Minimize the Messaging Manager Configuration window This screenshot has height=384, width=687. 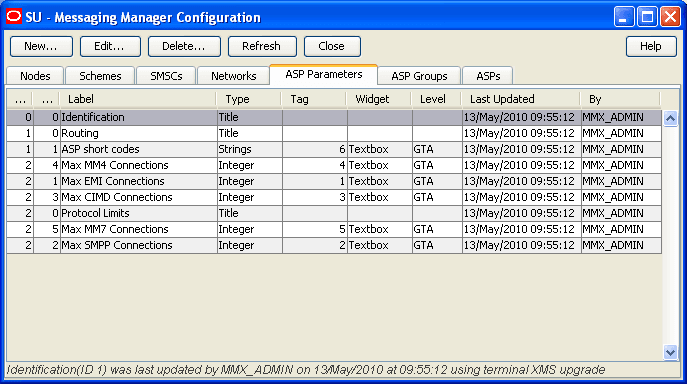click(623, 18)
